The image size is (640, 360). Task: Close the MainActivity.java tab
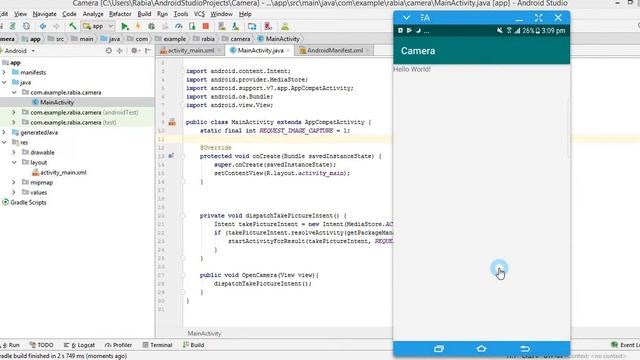pyautogui.click(x=289, y=51)
